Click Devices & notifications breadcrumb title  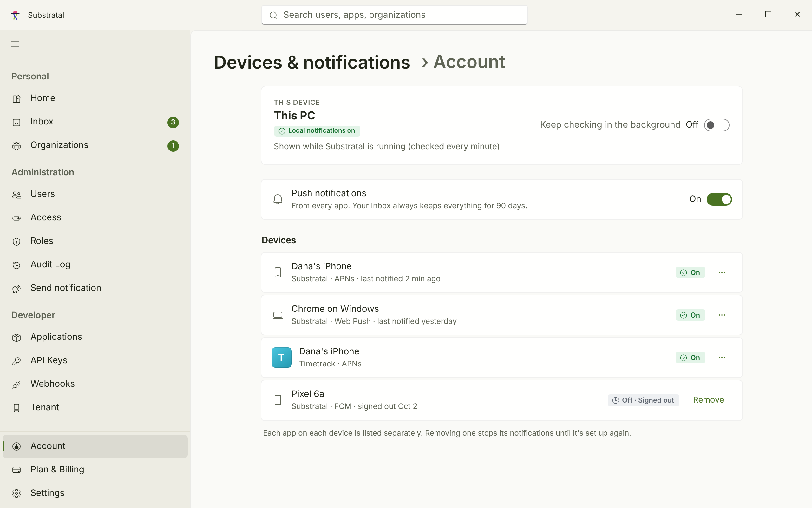[312, 63]
